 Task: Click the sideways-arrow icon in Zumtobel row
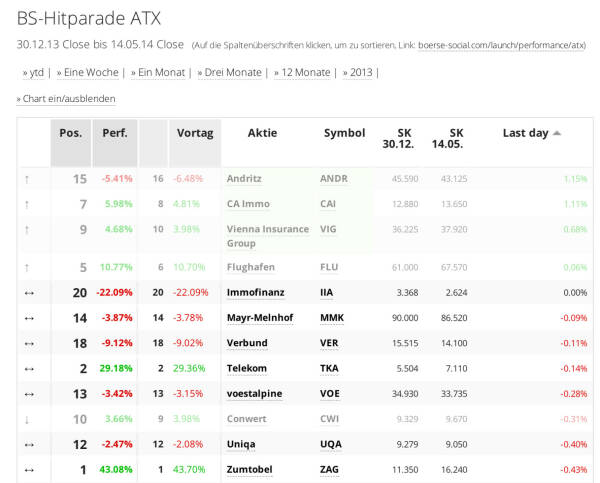coord(28,469)
